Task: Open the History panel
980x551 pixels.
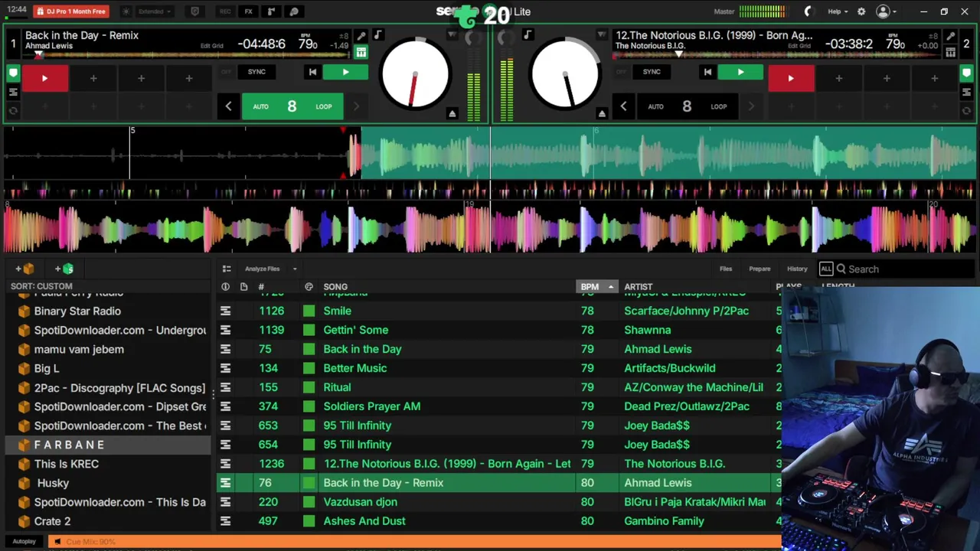Action: pyautogui.click(x=797, y=269)
